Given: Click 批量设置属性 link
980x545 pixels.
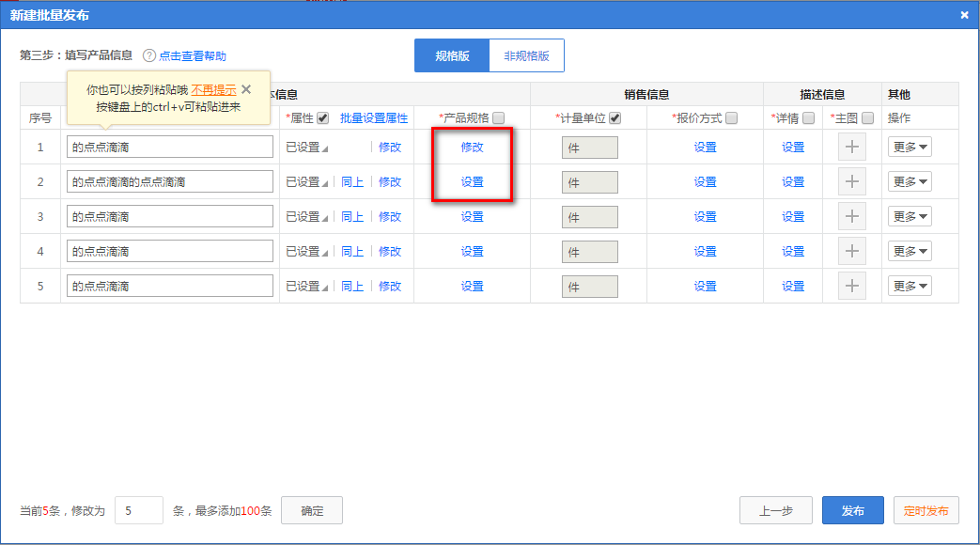Looking at the screenshot, I should pyautogui.click(x=374, y=118).
